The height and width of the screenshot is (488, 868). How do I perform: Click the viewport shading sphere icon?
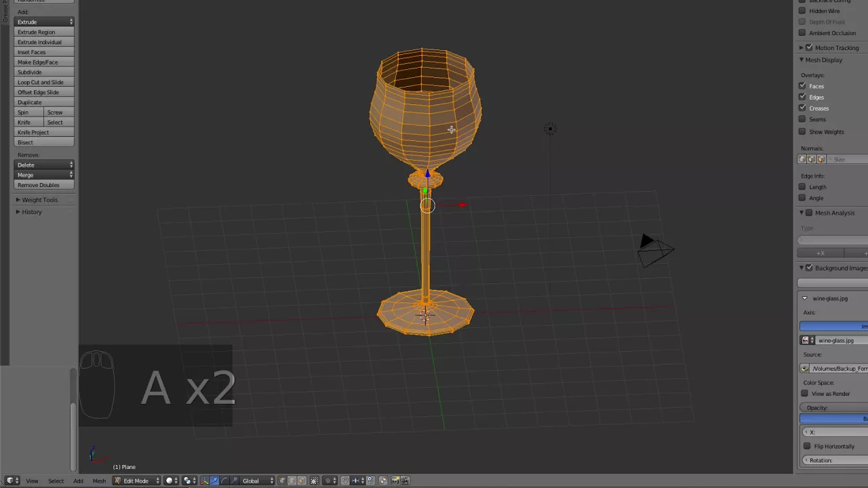point(172,481)
